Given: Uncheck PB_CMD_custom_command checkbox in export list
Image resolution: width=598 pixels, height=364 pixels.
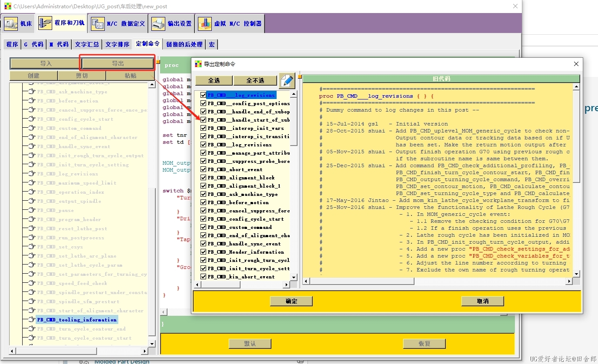Looking at the screenshot, I should pos(203,227).
